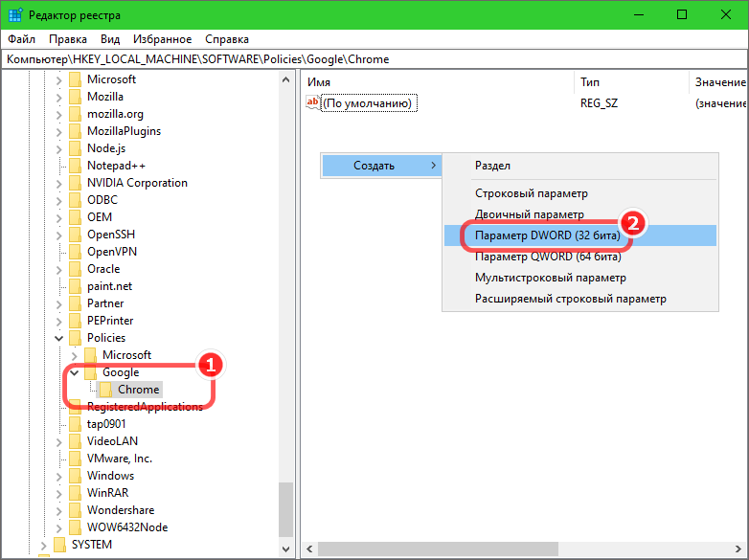Select the (По умолчанию) string value icon

(312, 102)
